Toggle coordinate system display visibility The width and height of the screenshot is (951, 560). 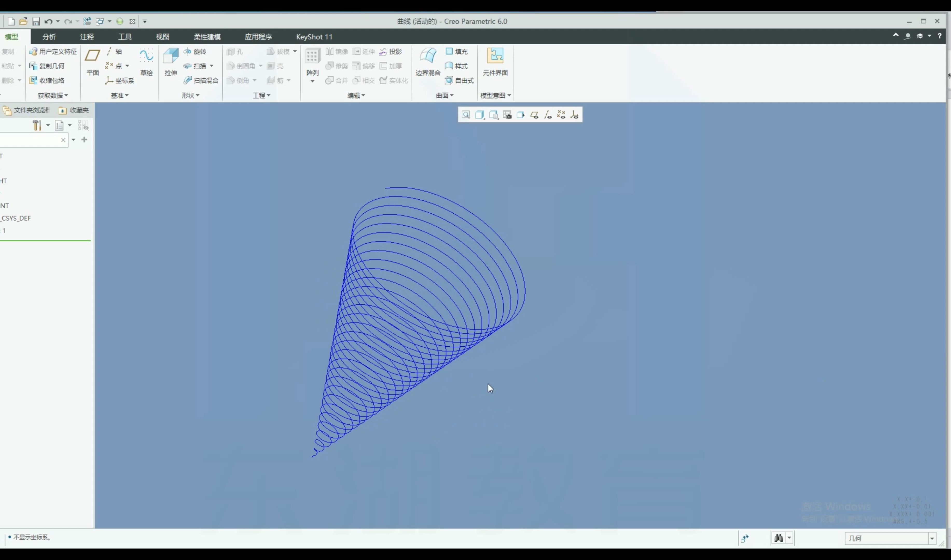click(x=574, y=115)
